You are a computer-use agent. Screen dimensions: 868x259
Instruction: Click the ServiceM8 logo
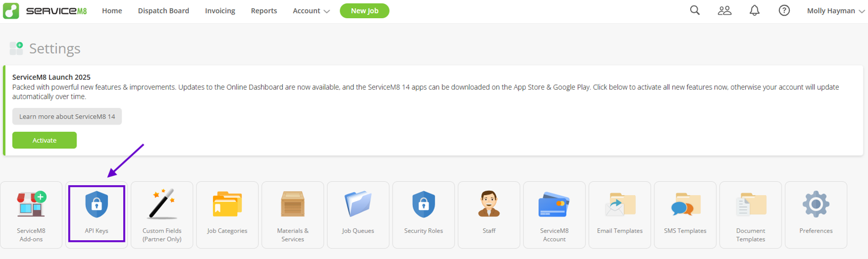point(45,11)
